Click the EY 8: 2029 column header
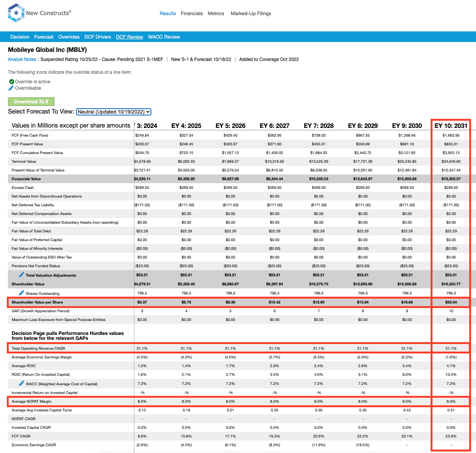Screen dimensions: 476x453 363,126
